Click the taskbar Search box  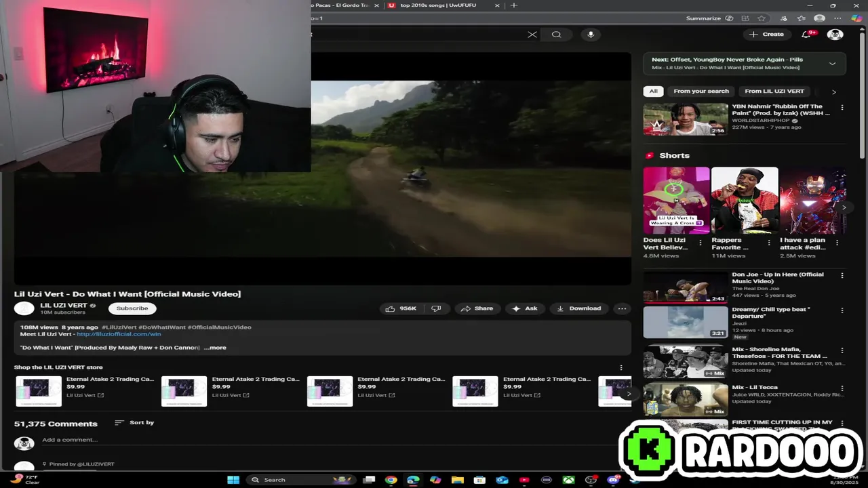click(x=301, y=480)
